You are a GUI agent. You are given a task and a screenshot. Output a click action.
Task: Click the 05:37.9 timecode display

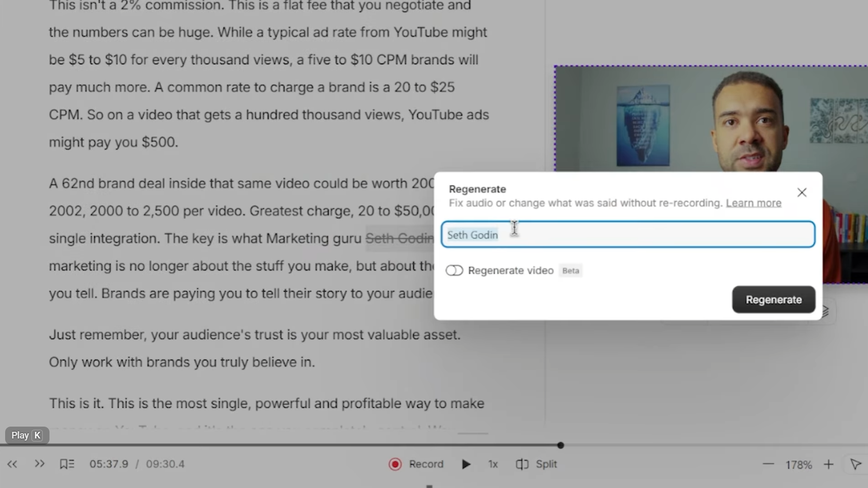coord(109,464)
